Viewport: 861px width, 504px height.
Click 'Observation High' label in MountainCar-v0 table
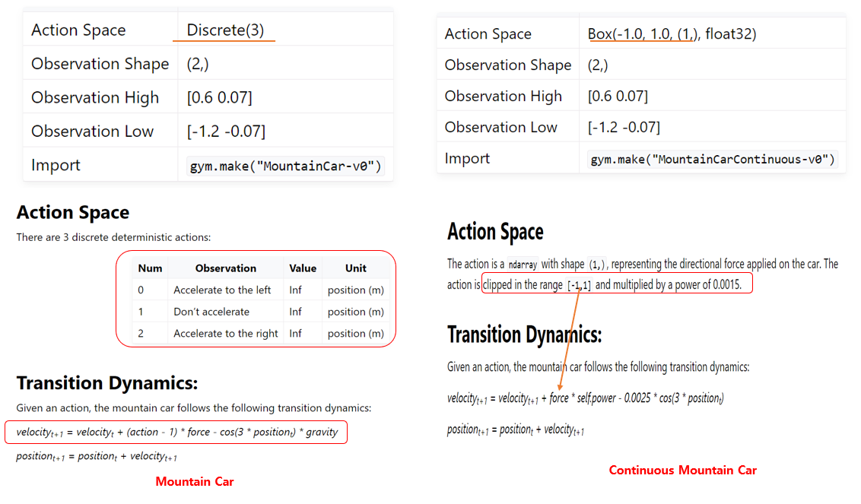[x=95, y=98]
